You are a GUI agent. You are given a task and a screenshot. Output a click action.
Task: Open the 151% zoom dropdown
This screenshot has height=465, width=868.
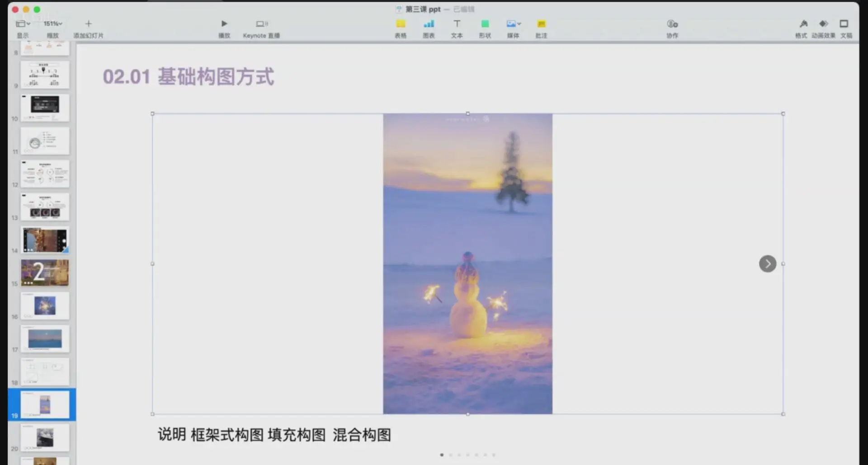point(53,23)
